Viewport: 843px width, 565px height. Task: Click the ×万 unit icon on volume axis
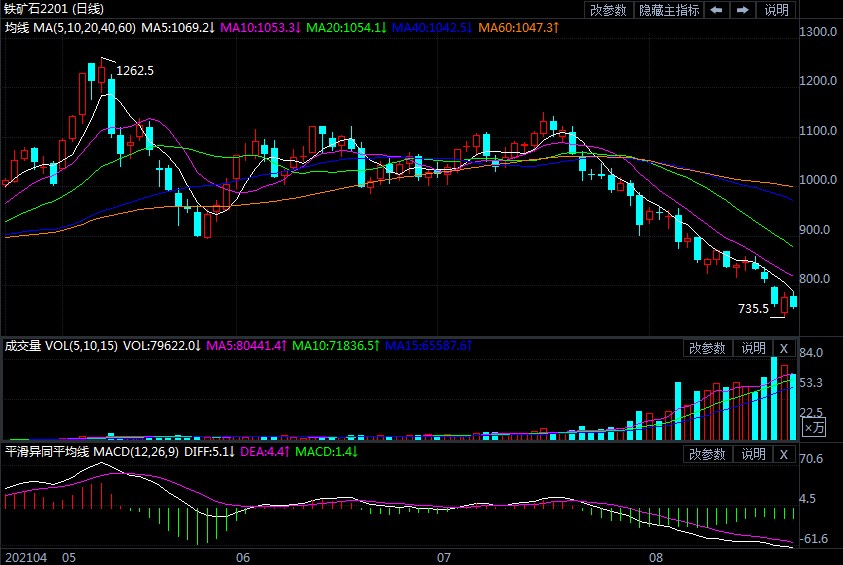[x=786, y=427]
